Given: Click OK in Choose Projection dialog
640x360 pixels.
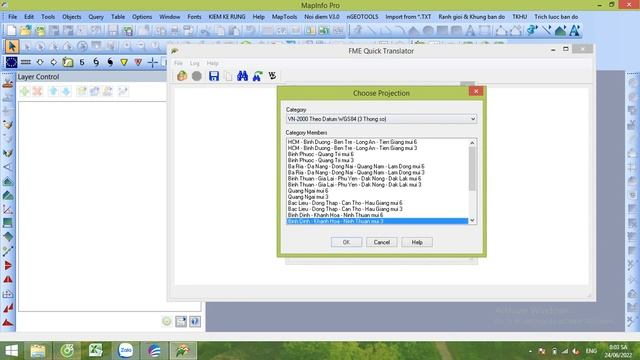Looking at the screenshot, I should (346, 242).
